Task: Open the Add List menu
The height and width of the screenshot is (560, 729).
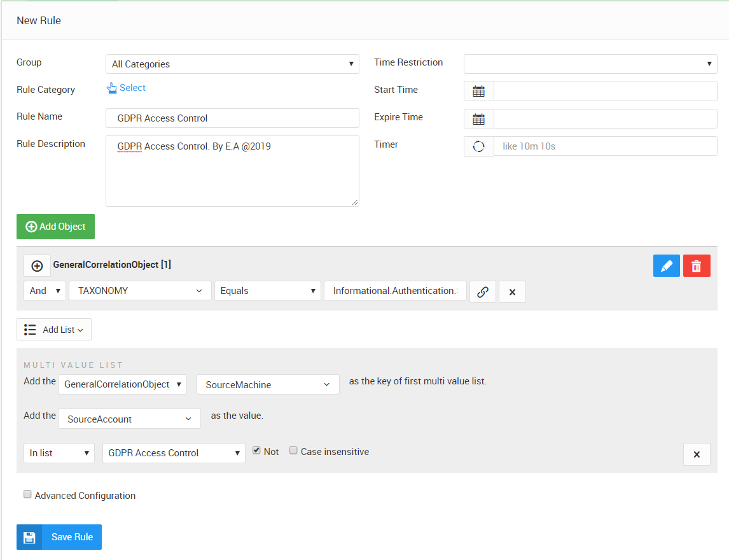Action: 54,330
